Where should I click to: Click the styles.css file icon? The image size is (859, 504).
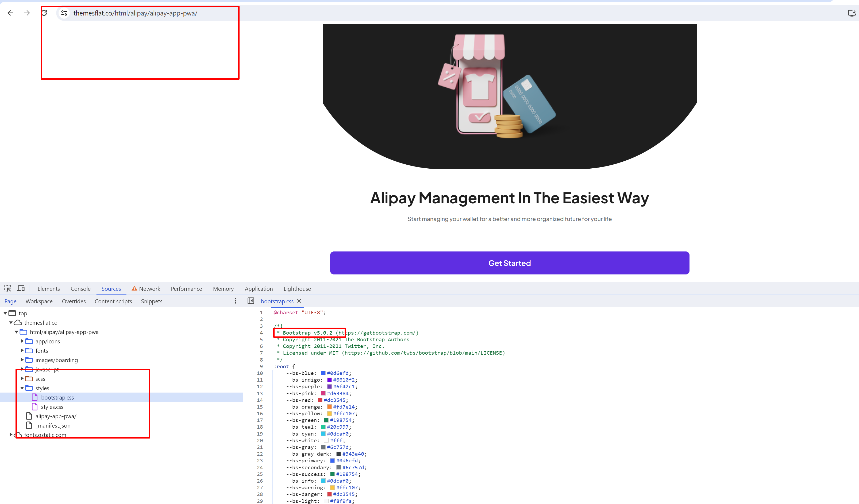coord(35,406)
